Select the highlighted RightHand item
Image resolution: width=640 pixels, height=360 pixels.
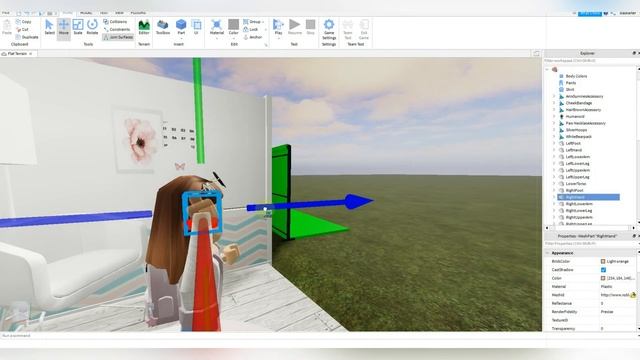(x=588, y=197)
